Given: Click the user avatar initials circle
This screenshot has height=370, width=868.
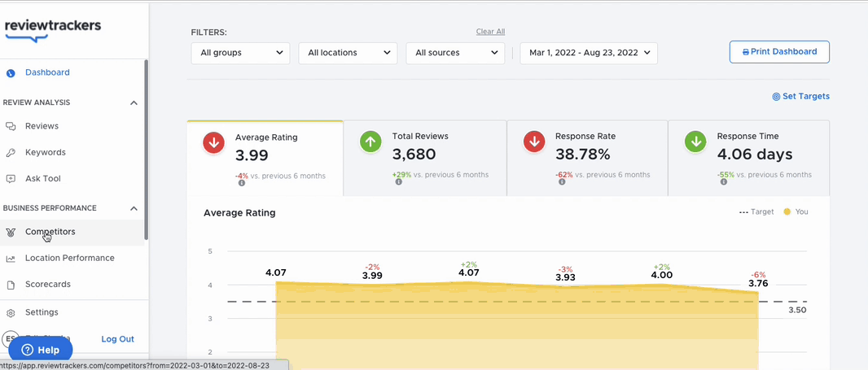Looking at the screenshot, I should pos(10,338).
